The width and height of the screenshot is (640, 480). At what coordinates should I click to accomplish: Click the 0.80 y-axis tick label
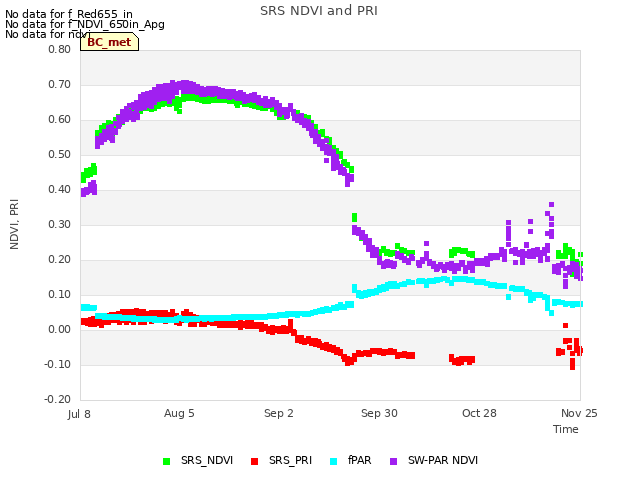[60, 49]
